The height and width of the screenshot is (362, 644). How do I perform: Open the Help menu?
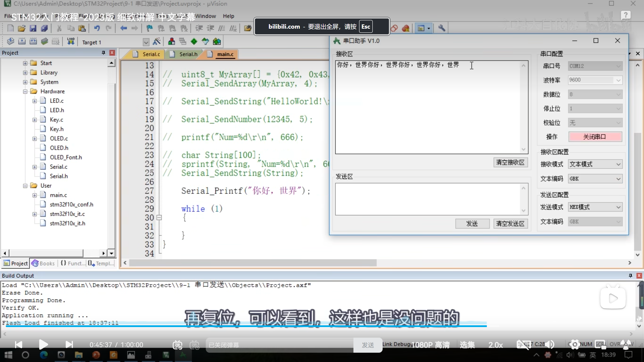pyautogui.click(x=228, y=16)
